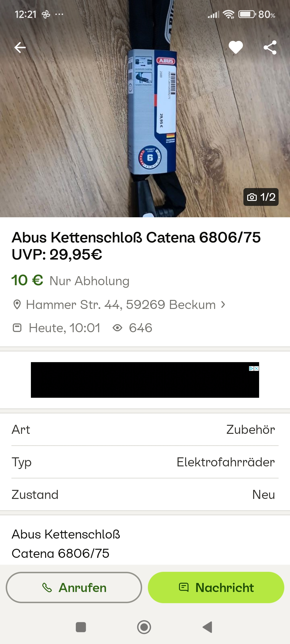Tap the calendar date icon

click(x=17, y=328)
